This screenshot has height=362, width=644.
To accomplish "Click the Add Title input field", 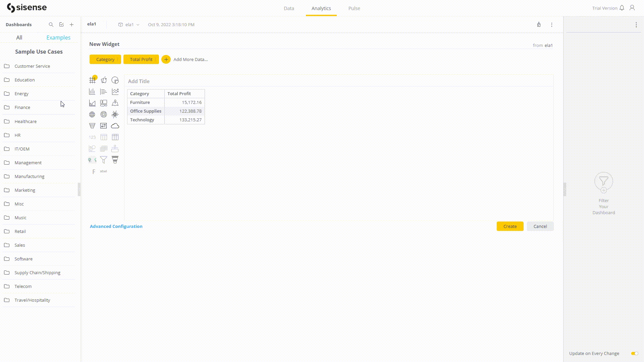I will [139, 81].
